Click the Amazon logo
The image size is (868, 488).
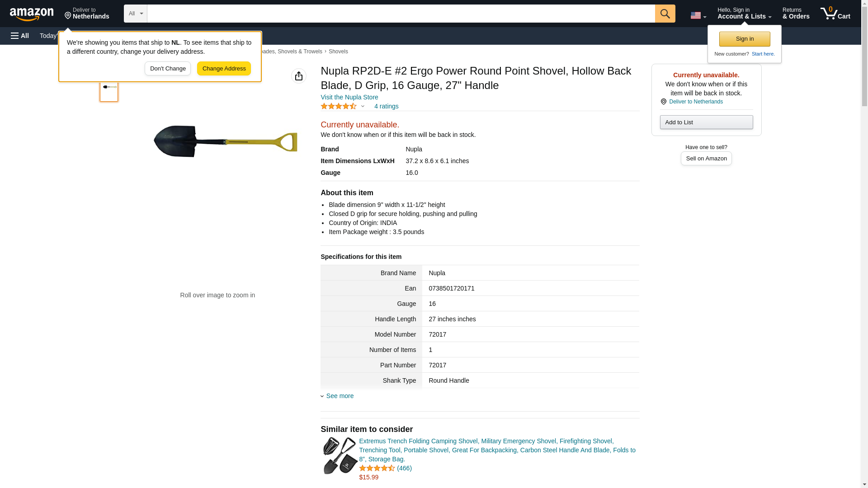click(32, 14)
